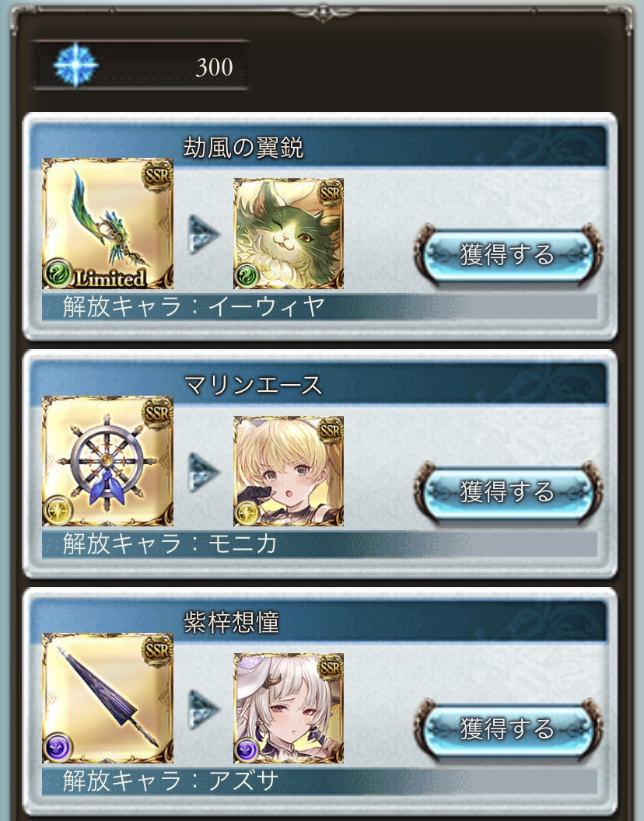Image resolution: width=644 pixels, height=821 pixels.
Task: Click the 劫風の翼鋭 title header
Action: pos(243,148)
